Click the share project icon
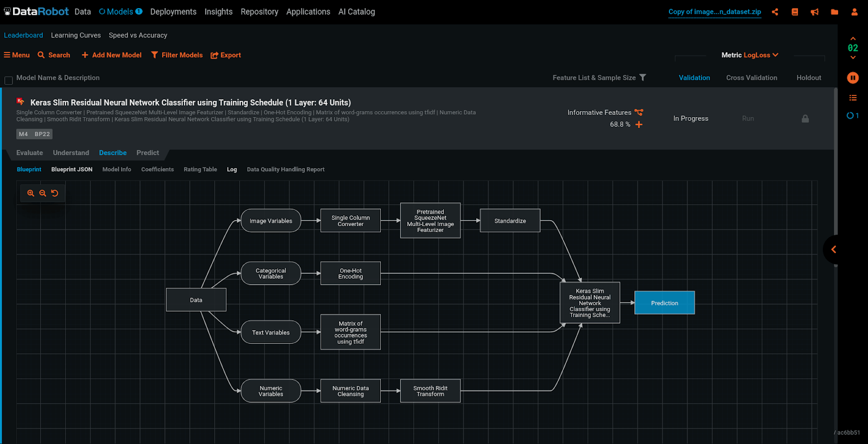This screenshot has height=444, width=868. coord(775,12)
